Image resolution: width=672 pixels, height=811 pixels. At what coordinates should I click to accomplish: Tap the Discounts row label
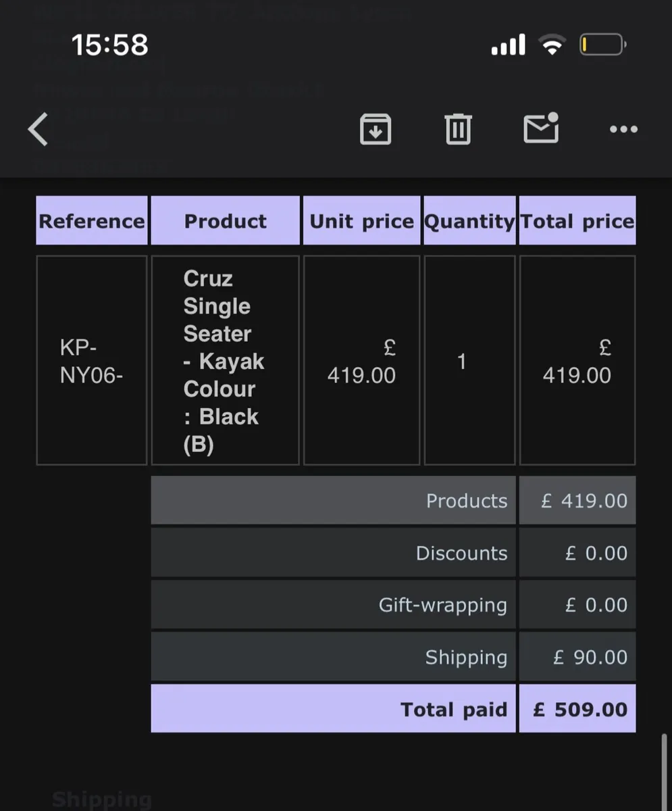click(x=461, y=553)
